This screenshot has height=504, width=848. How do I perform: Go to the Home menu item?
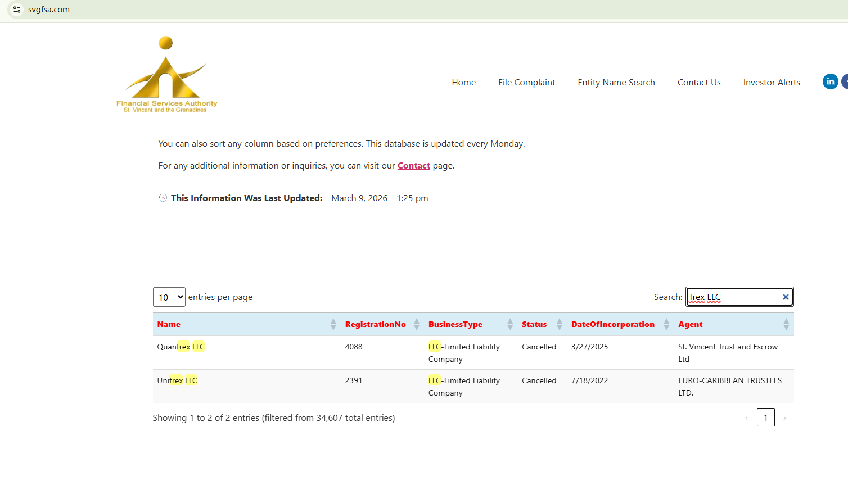[463, 83]
